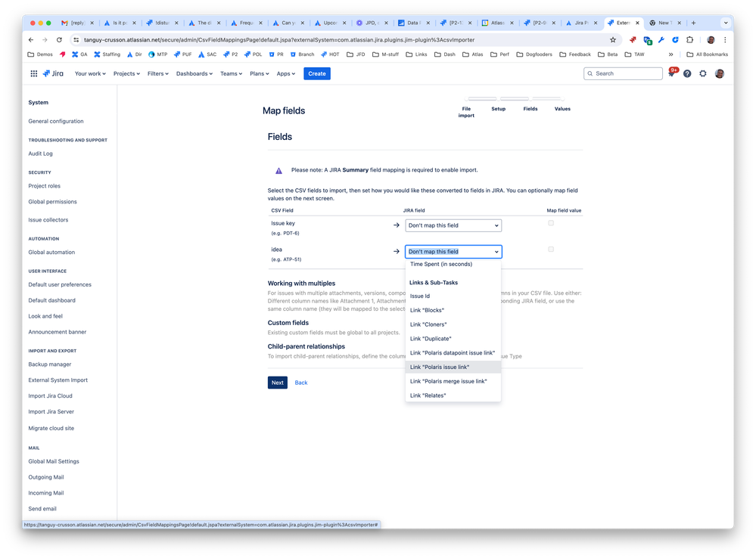Open the PUF bookmark
Image resolution: width=756 pixels, height=558 pixels.
182,54
